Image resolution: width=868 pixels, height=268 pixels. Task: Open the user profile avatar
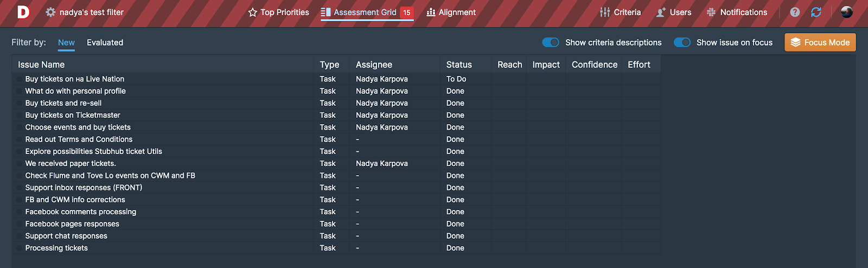[846, 12]
